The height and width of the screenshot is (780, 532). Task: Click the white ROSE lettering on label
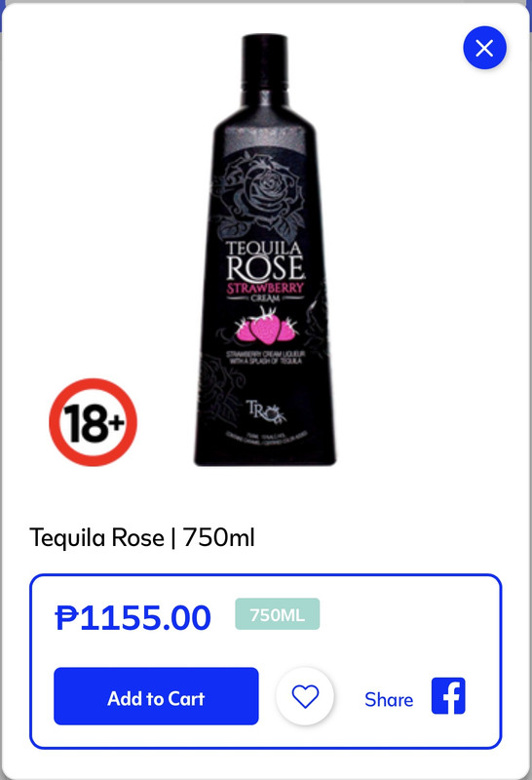(265, 269)
